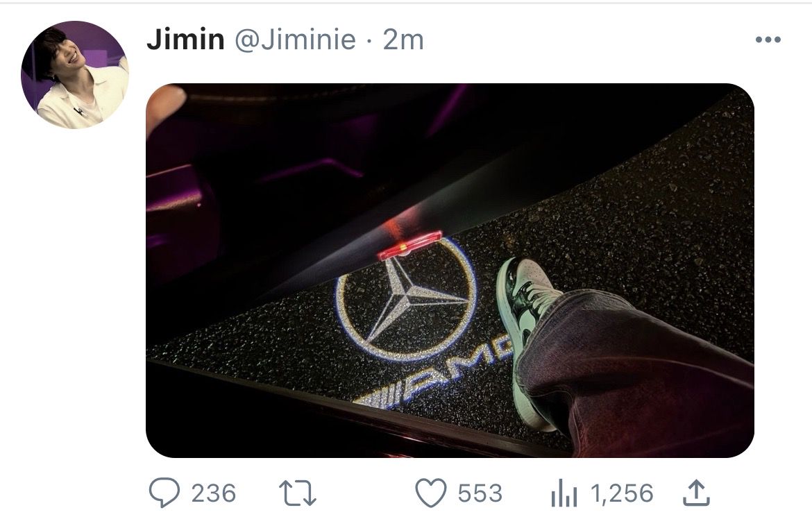Click the share upload arrow icon

coord(696,493)
